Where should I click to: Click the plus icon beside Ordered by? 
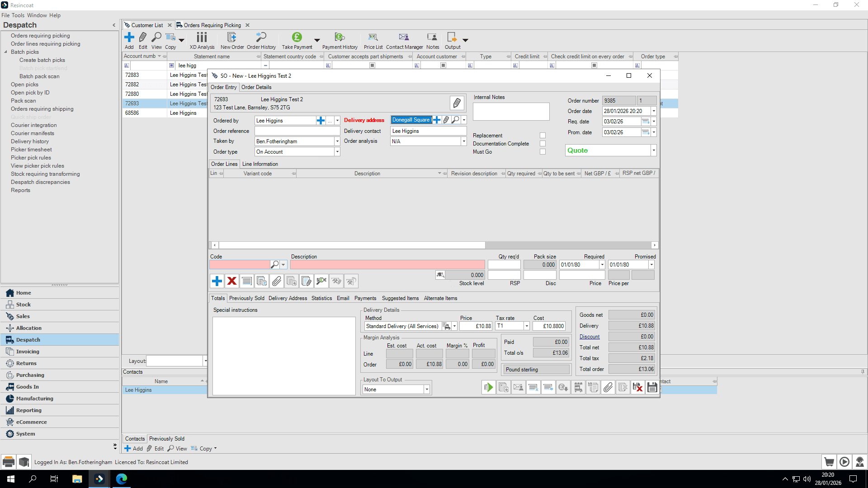(x=321, y=121)
